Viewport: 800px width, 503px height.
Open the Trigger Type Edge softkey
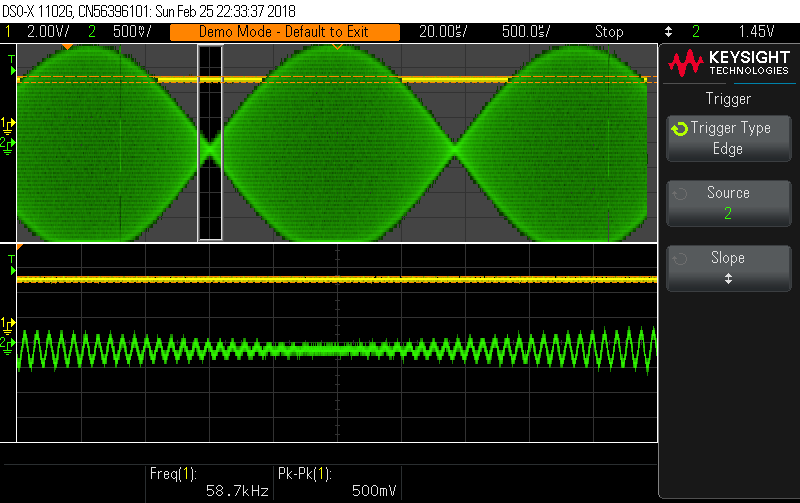729,138
